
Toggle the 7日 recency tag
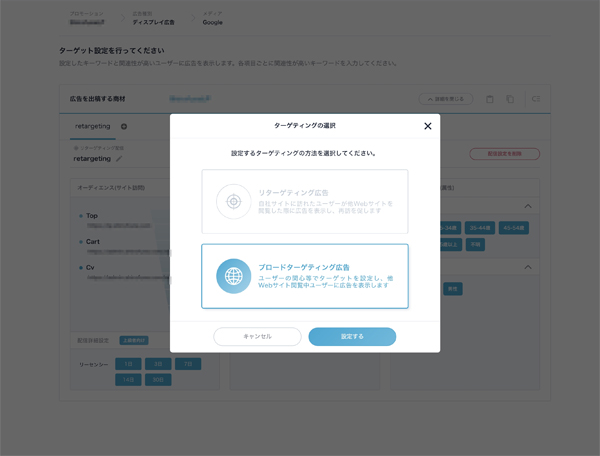tap(188, 364)
